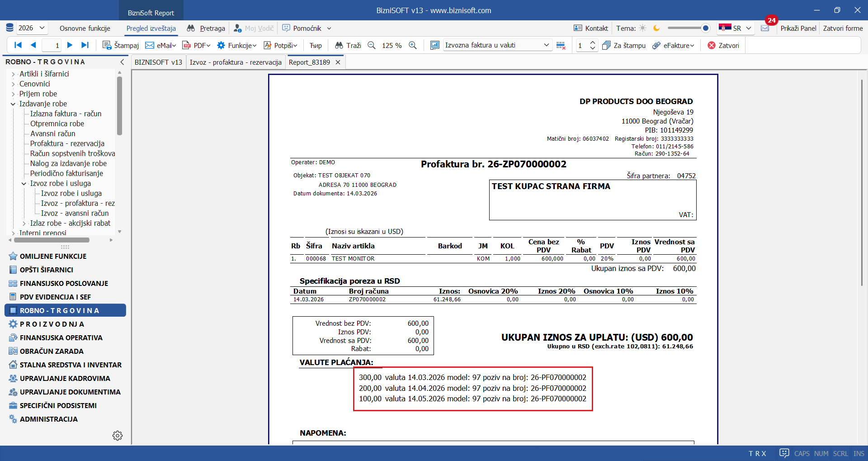Open the Osnovne funkcije menu tab

point(85,28)
